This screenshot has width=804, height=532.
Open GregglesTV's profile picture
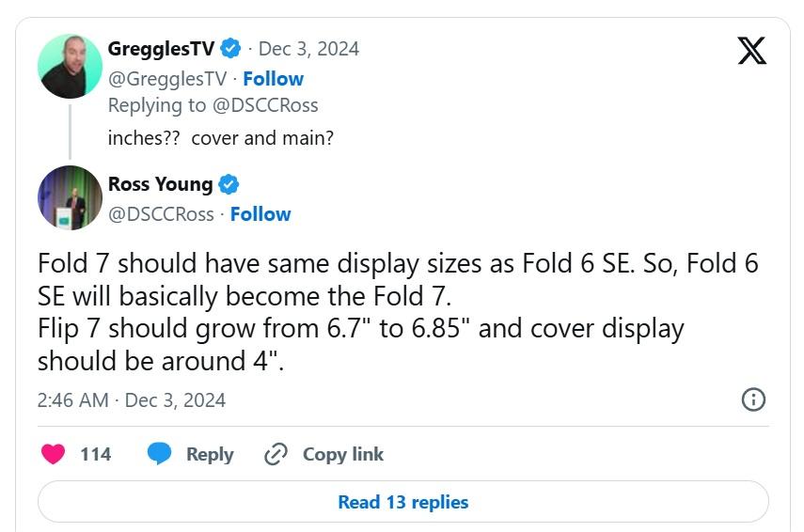70,67
